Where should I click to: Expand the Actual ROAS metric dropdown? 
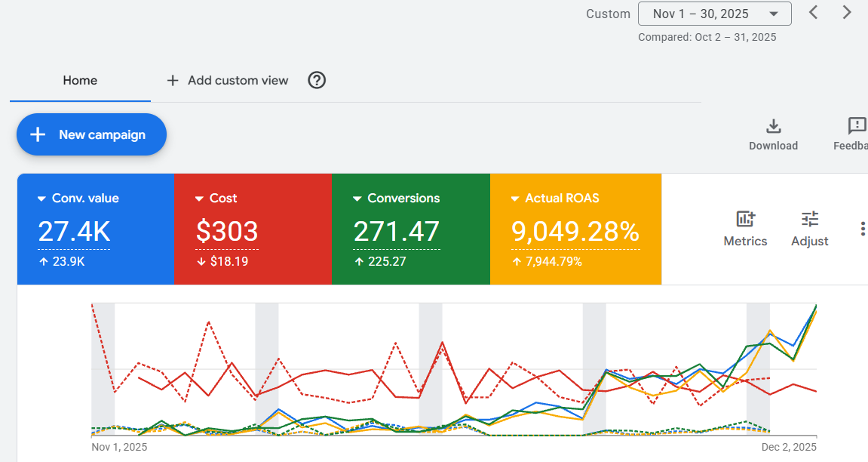point(515,199)
